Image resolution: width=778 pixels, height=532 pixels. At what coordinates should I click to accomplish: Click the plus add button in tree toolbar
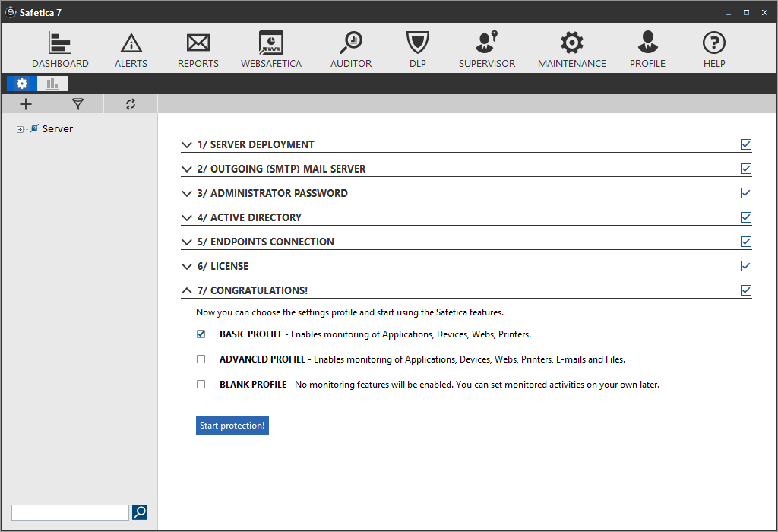pyautogui.click(x=26, y=104)
